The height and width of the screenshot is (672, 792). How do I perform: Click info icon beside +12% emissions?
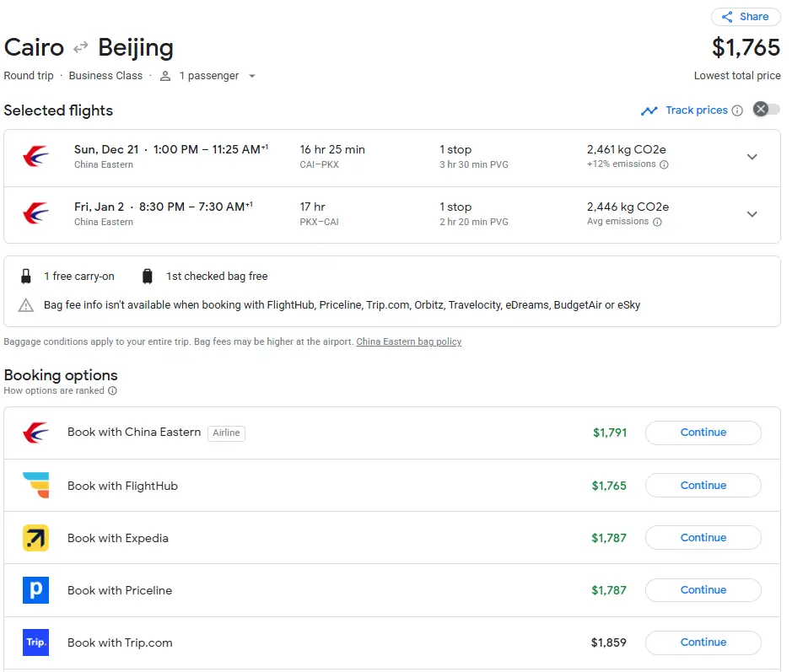pyautogui.click(x=664, y=165)
